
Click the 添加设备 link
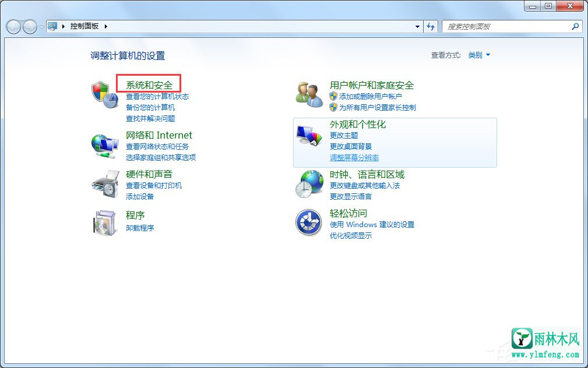pyautogui.click(x=140, y=196)
